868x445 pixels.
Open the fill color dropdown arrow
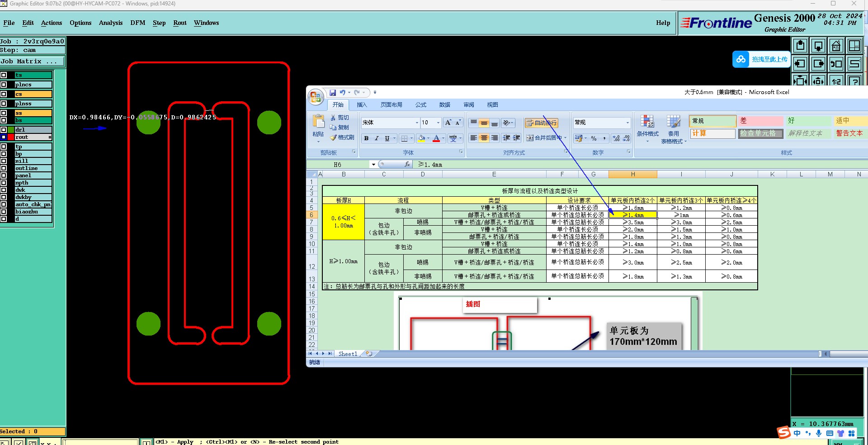(428, 138)
